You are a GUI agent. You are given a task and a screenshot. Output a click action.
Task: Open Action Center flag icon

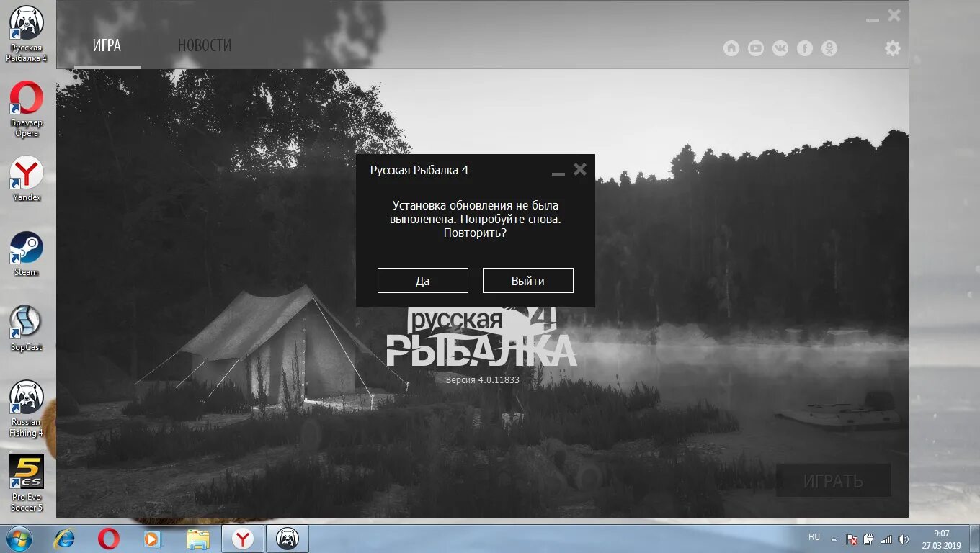(x=852, y=539)
